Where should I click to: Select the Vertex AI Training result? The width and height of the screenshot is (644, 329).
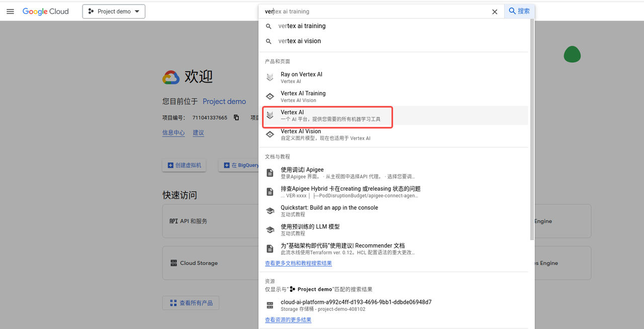coord(303,96)
